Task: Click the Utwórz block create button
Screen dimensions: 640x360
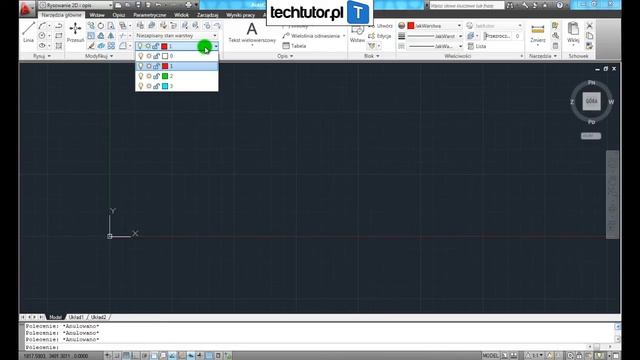Action: point(380,26)
